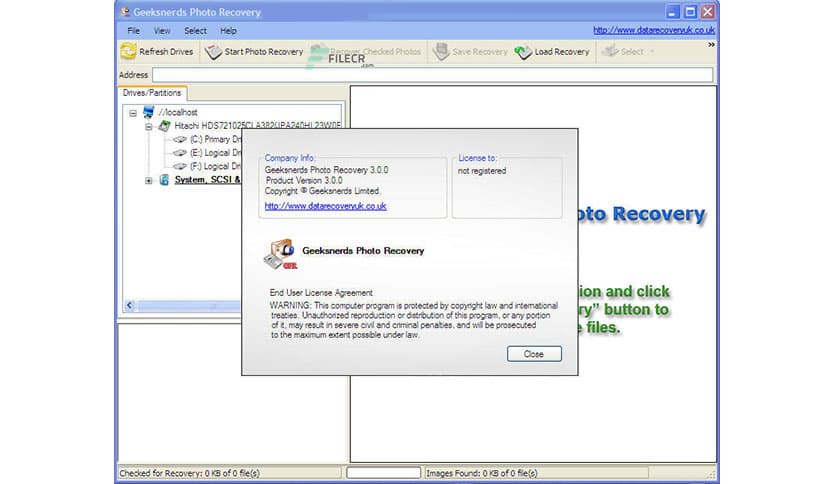The width and height of the screenshot is (836, 484).
Task: Click the Refresh Drives label
Action: coord(166,52)
